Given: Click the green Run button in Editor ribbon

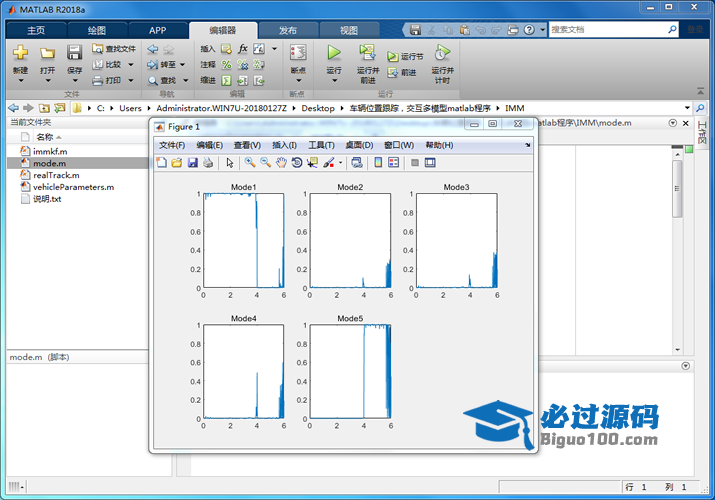Looking at the screenshot, I should (x=334, y=52).
